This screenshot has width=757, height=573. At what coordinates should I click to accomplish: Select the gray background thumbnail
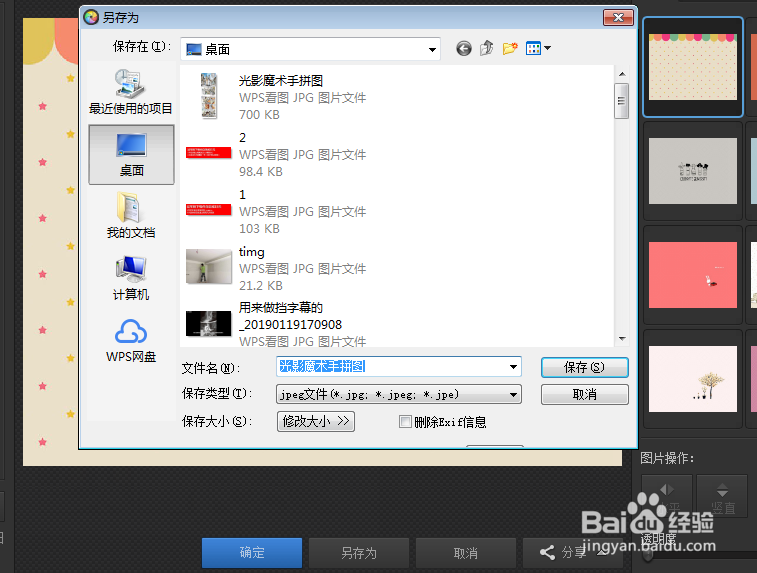693,171
